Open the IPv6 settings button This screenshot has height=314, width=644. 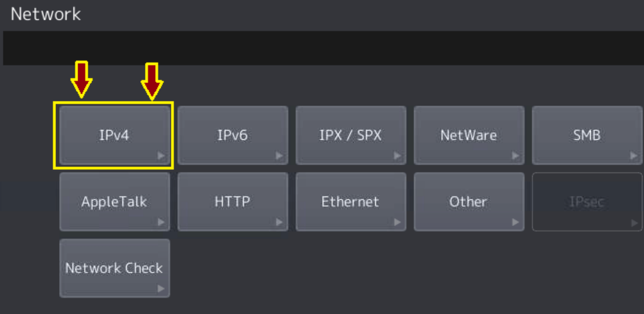[x=233, y=135]
